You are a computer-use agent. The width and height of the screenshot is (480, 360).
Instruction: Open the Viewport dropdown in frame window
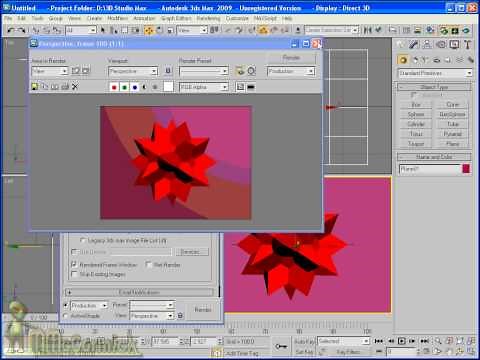pos(133,71)
